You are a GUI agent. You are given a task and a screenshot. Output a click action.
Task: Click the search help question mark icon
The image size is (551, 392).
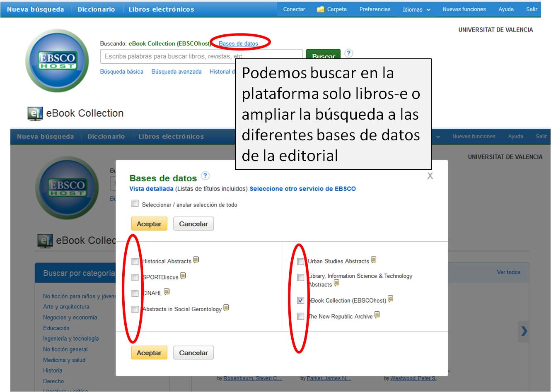tap(349, 53)
